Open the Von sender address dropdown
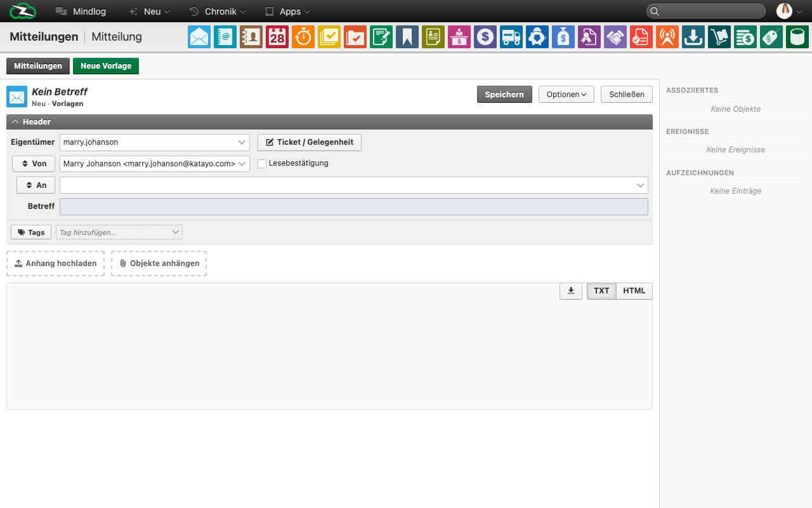This screenshot has width=812, height=508. click(155, 164)
